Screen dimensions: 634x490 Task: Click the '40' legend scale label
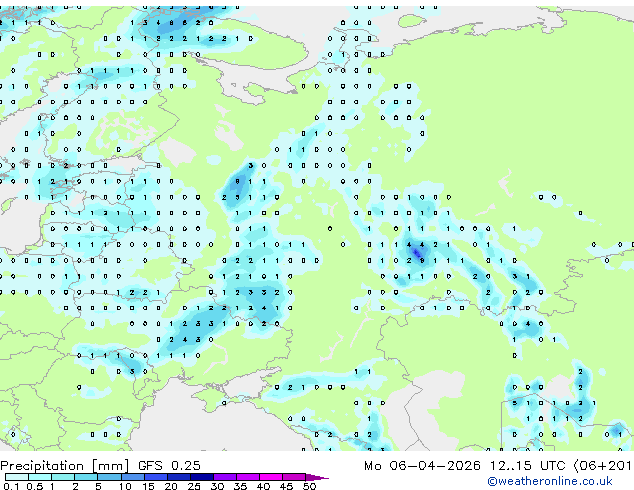pos(263,486)
